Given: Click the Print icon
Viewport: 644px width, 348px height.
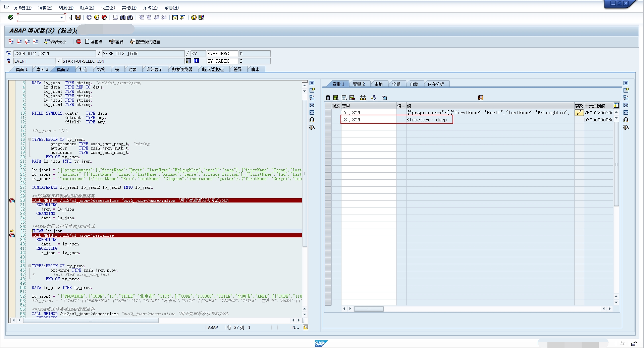Looking at the screenshot, I should pyautogui.click(x=115, y=17).
